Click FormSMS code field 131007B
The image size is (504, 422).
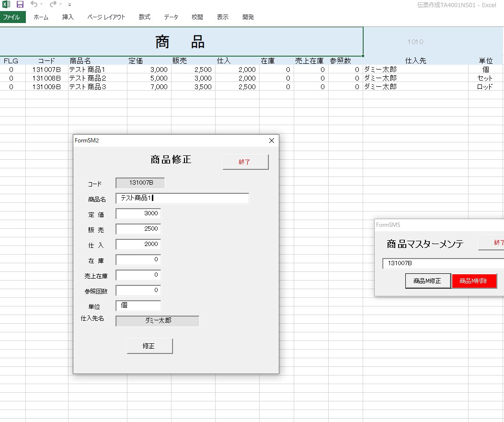point(443,263)
